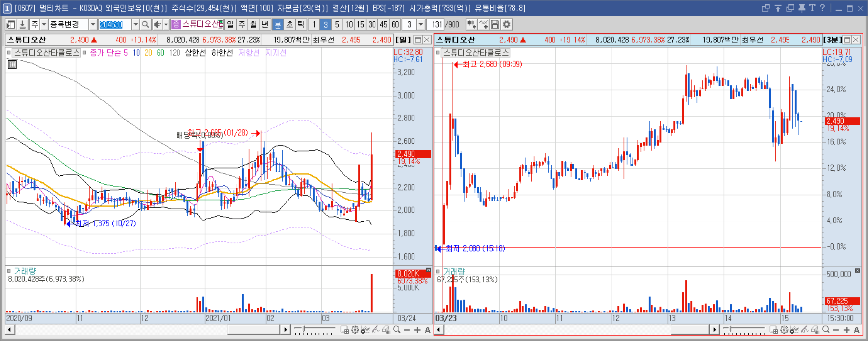This screenshot has height=341, width=868.
Task: Click the left scroll arrow under the daily chart
Action: 10,330
